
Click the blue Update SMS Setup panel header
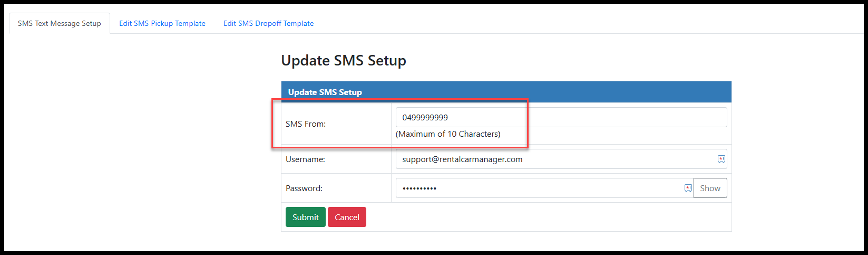coord(506,92)
